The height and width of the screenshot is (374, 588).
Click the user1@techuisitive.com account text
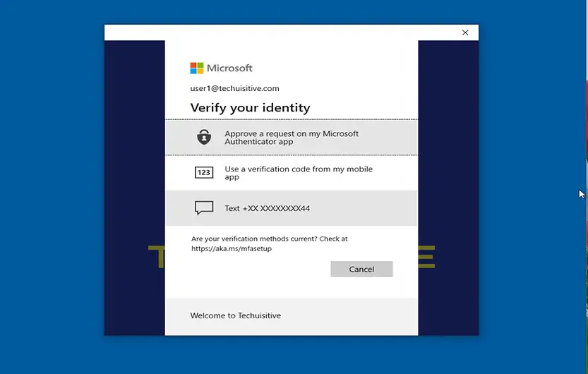tap(235, 88)
